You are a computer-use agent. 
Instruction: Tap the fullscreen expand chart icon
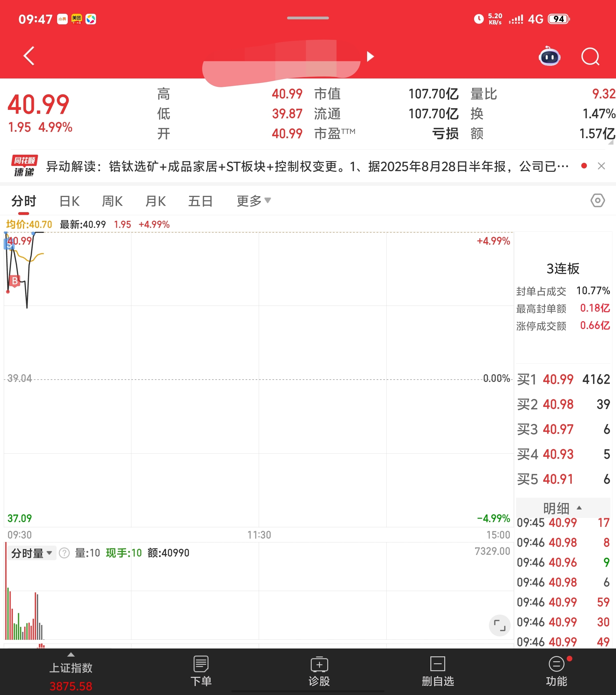pos(500,625)
